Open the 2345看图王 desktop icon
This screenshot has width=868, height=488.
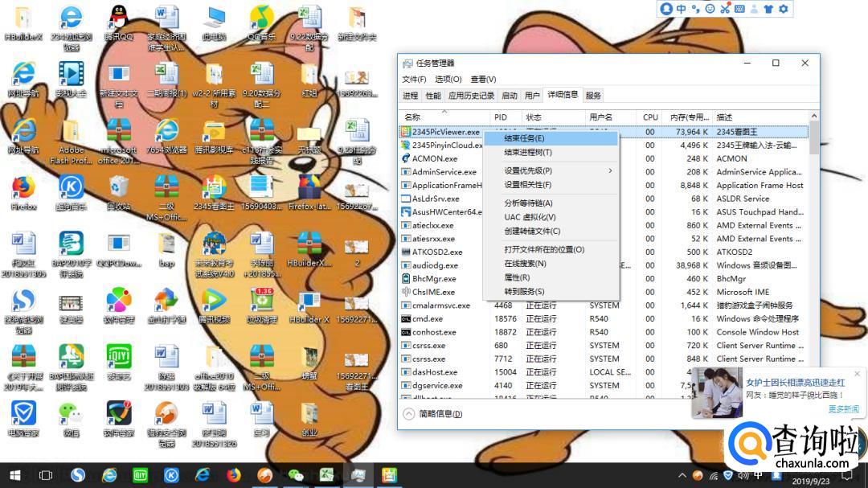tap(214, 193)
